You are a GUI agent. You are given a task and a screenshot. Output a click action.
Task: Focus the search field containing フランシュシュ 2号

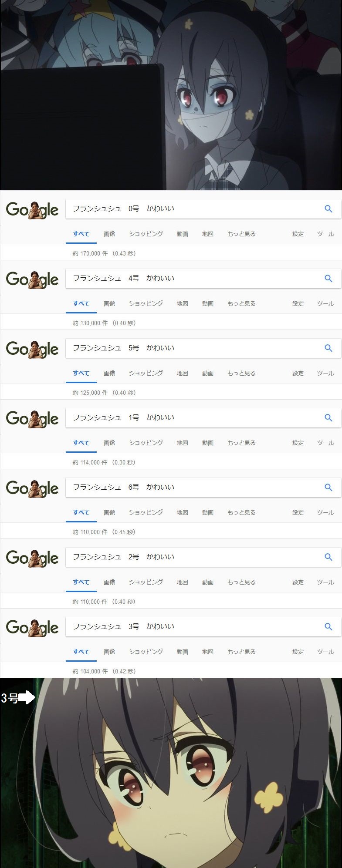192,557
